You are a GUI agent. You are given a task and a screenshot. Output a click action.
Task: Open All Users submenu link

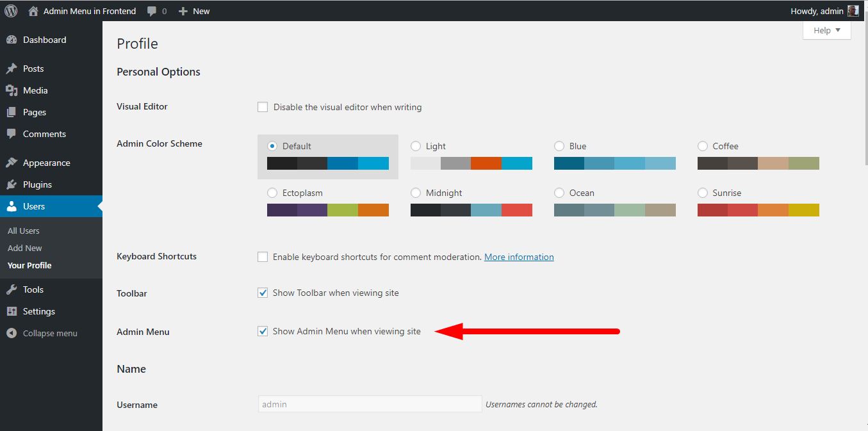coord(24,231)
